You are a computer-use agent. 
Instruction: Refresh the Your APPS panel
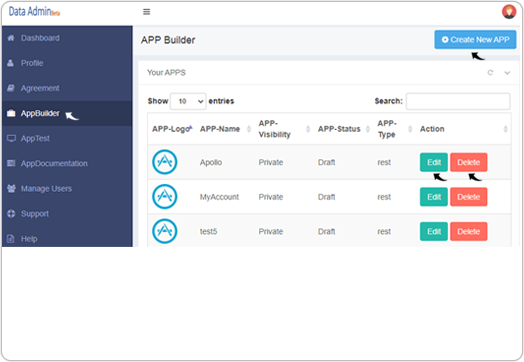(x=490, y=73)
